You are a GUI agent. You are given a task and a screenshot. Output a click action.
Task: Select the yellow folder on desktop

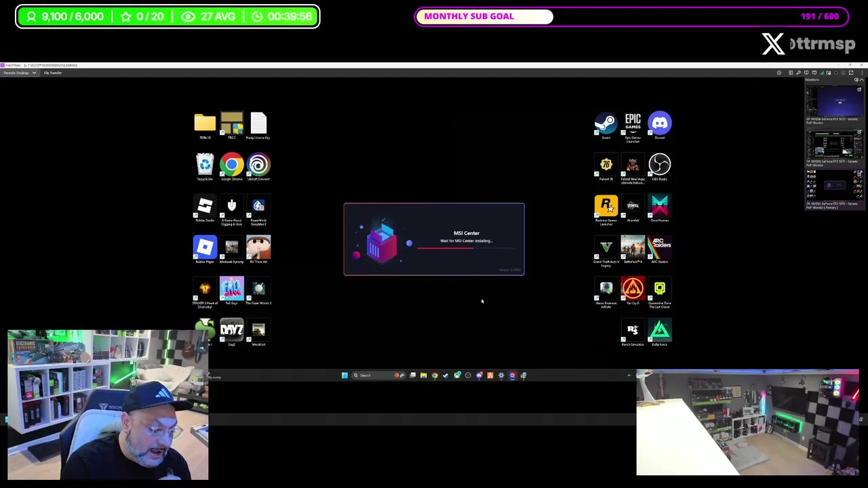(x=205, y=126)
